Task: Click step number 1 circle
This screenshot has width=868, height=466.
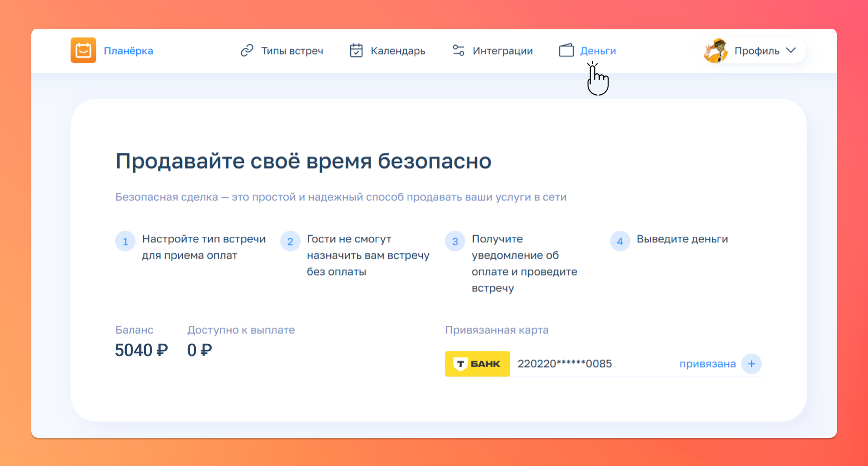Action: point(125,241)
